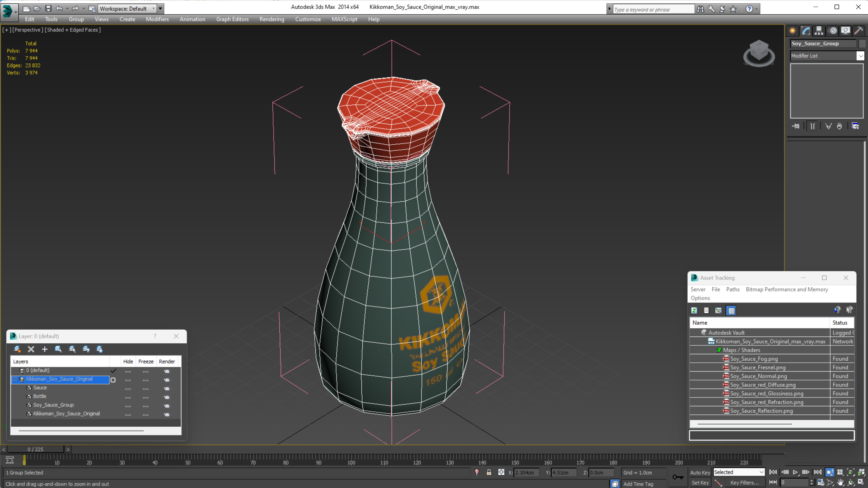Image resolution: width=868 pixels, height=488 pixels.
Task: Click Select Highlighted Objects icon in Layer dialog
Action: 58,349
